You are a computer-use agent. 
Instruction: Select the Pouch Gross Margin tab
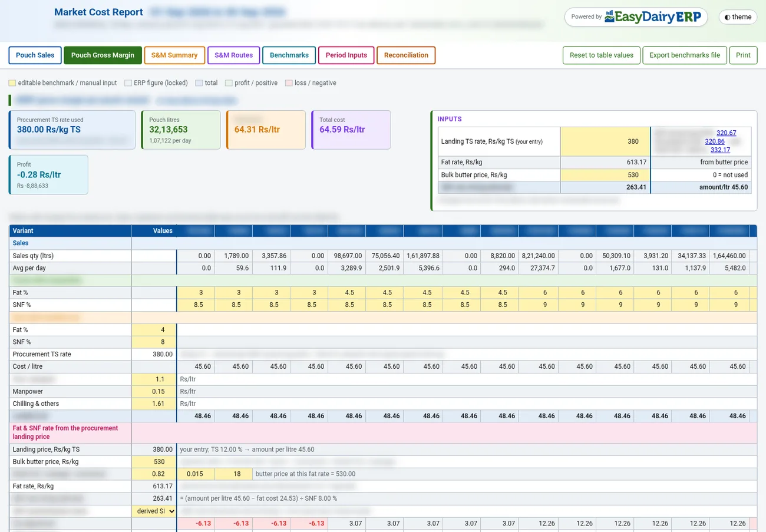103,55
